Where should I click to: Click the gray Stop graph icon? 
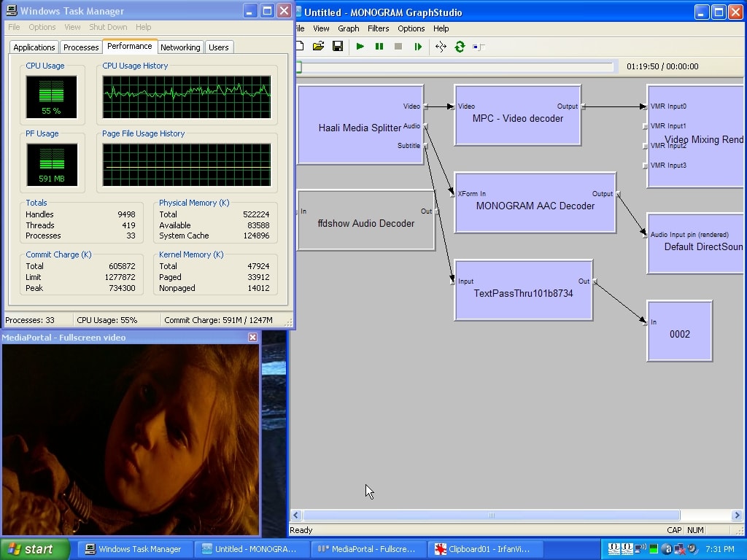398,47
